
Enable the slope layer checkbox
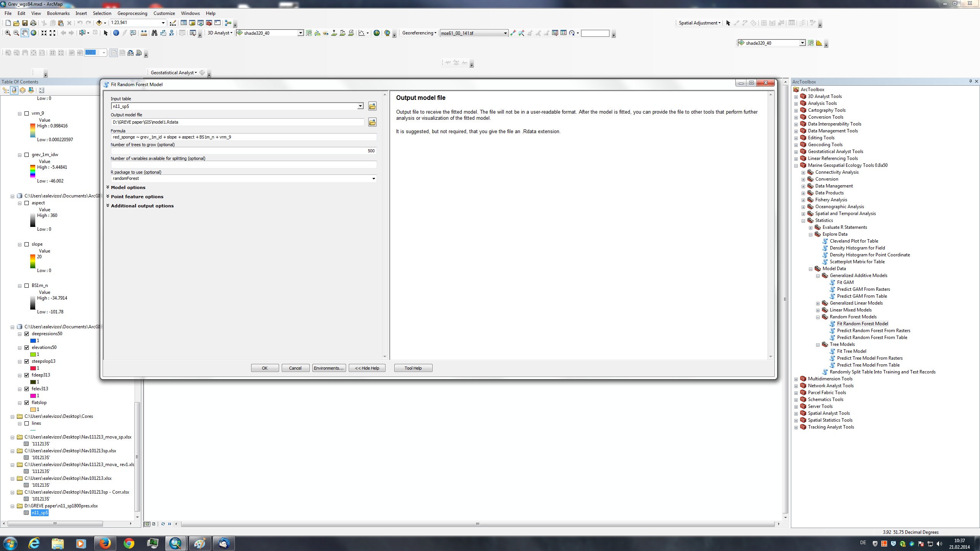(27, 244)
